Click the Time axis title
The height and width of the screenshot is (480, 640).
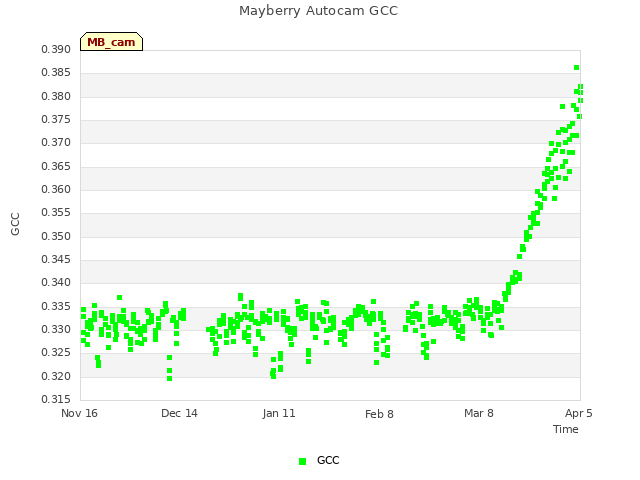click(566, 429)
